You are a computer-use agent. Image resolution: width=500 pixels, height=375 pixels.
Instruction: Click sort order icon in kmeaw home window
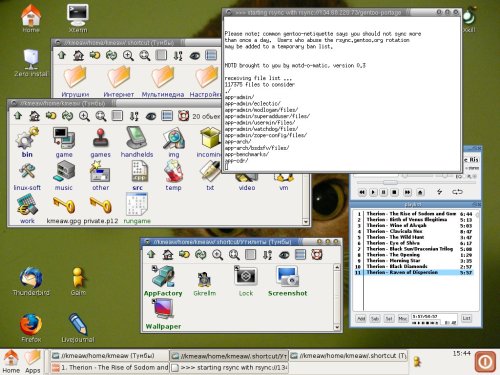pos(134,116)
